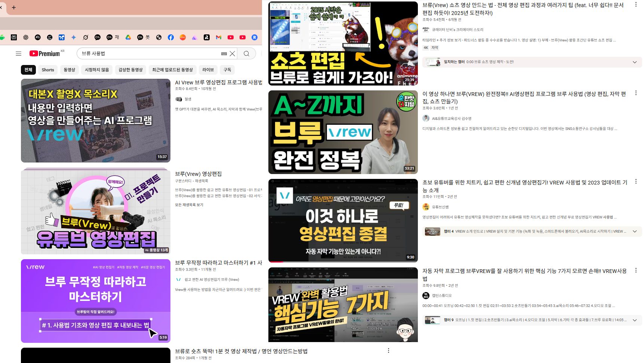Click the 자막 badge under 쇼츠 video
Viewport: 644px width, 363px height.
click(x=435, y=48)
